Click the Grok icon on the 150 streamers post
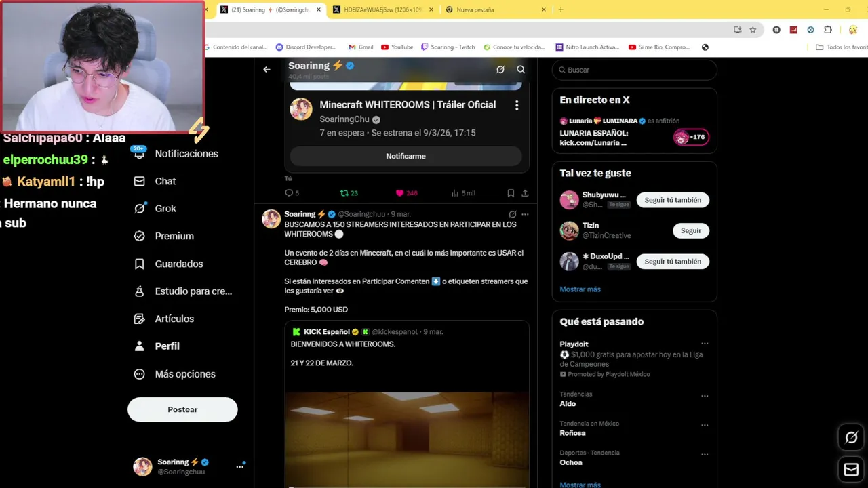The height and width of the screenshot is (488, 868). (513, 214)
